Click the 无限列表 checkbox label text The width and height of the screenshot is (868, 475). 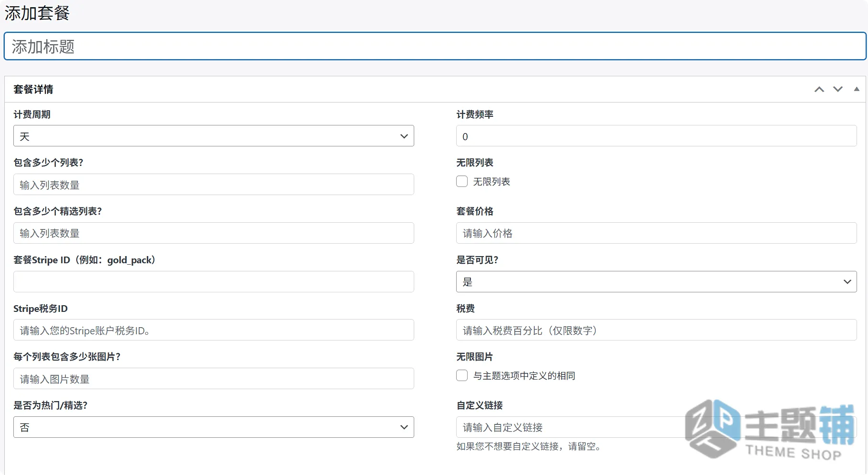click(491, 182)
